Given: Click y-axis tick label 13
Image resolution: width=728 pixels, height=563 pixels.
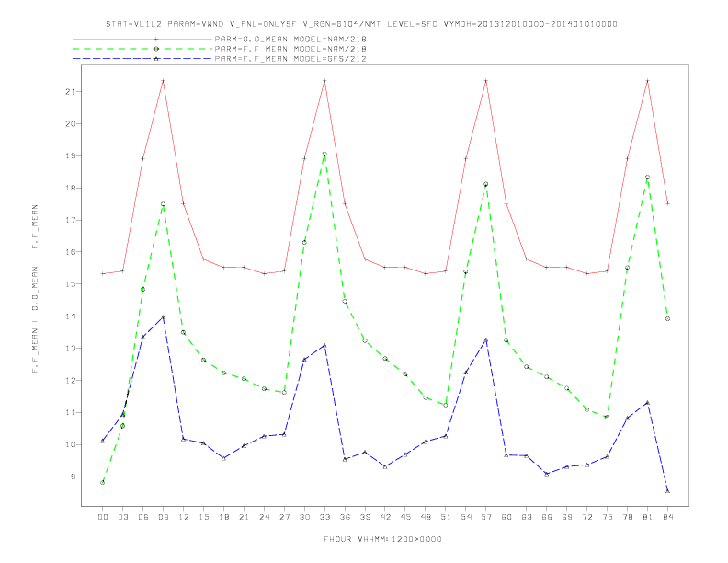Looking at the screenshot, I should click(70, 349).
